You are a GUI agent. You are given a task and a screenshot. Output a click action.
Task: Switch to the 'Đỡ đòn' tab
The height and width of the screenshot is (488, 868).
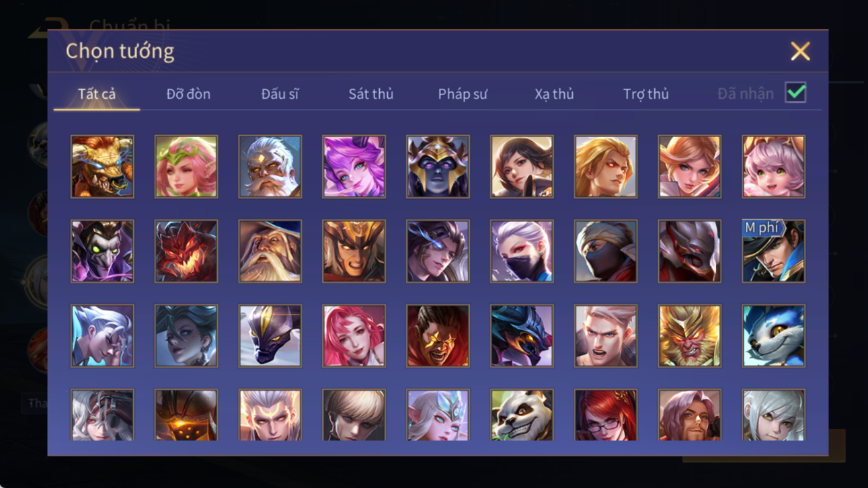tap(188, 94)
